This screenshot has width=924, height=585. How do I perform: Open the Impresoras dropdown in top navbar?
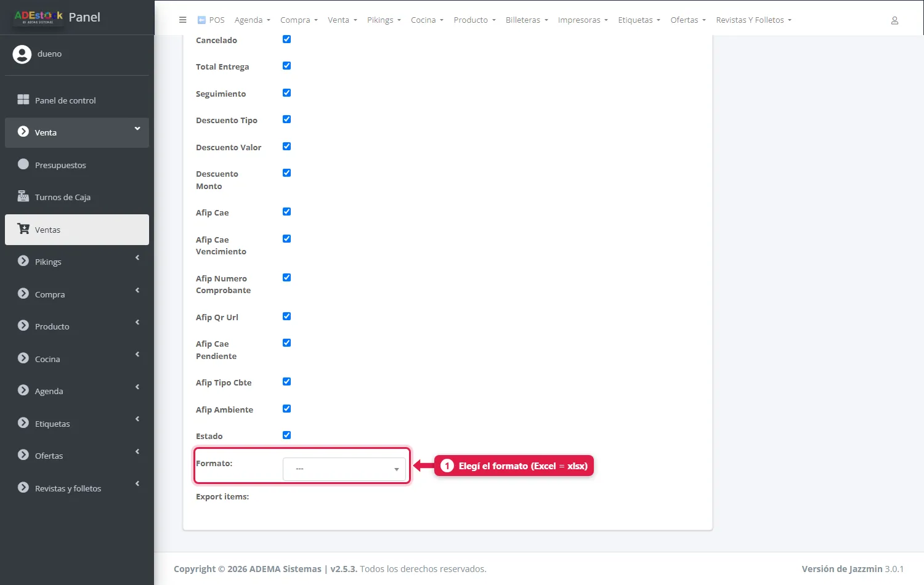[583, 20]
